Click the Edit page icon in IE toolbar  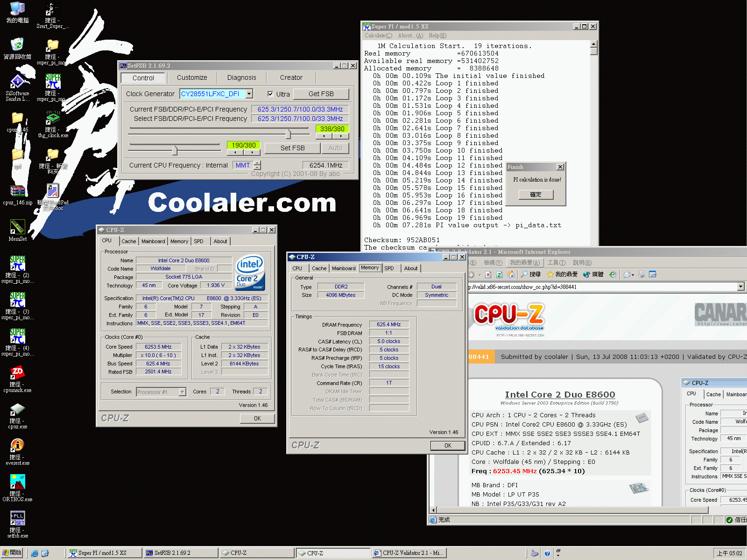click(x=653, y=274)
